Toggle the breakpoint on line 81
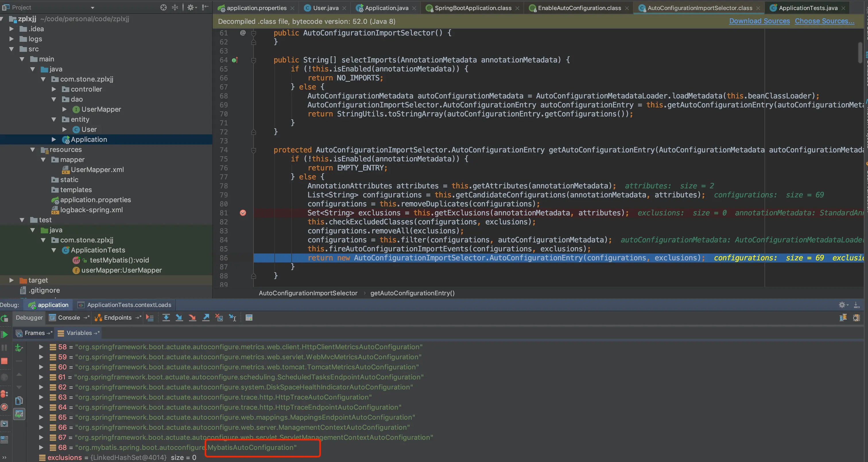Screen dimensions: 868x462 [243, 213]
